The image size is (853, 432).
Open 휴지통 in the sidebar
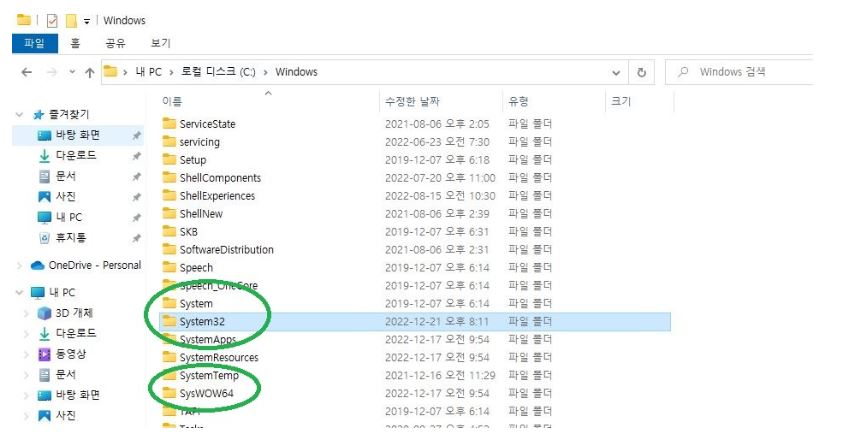point(71,238)
